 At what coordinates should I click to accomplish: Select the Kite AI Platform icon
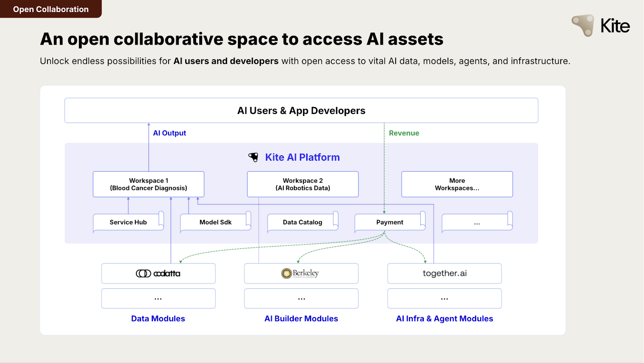(x=253, y=157)
